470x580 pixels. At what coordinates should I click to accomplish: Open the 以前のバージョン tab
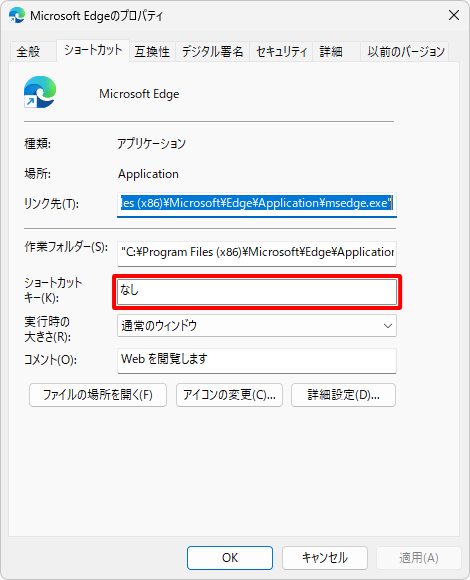coord(406,51)
